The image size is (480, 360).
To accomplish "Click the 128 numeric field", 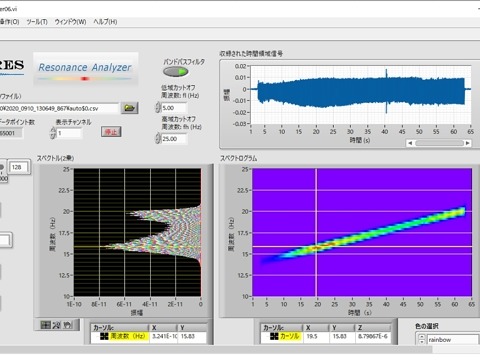I will pyautogui.click(x=19, y=167).
